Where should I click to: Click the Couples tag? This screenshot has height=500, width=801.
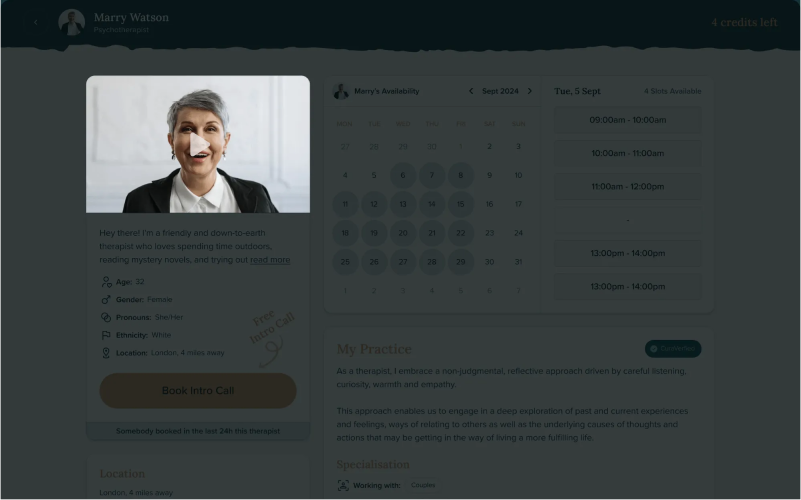point(423,485)
